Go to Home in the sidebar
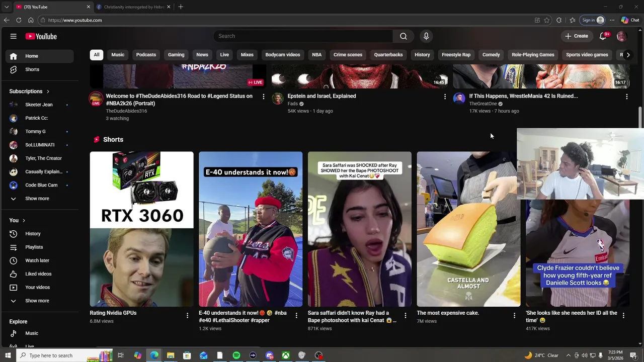 [41, 56]
